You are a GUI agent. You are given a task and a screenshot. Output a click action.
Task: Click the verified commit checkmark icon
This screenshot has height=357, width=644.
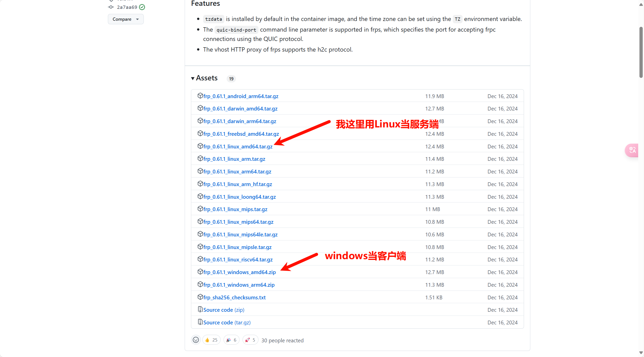142,7
